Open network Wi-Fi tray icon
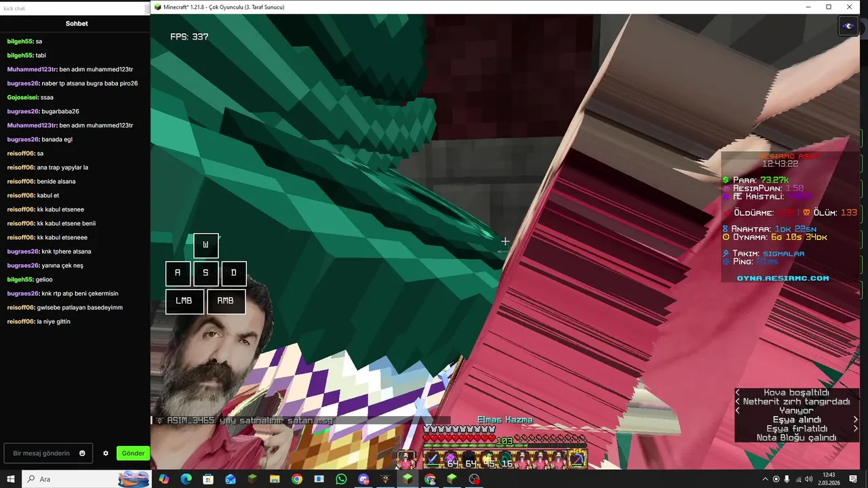Screen dimensions: 868x488 (798, 479)
